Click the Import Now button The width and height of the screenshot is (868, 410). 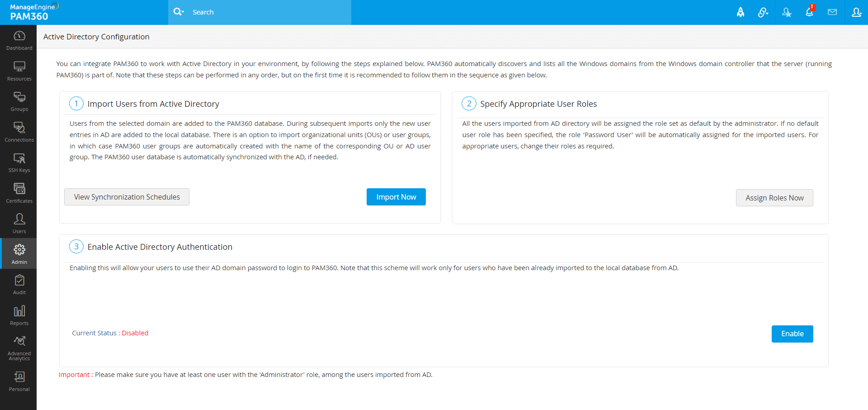[396, 197]
